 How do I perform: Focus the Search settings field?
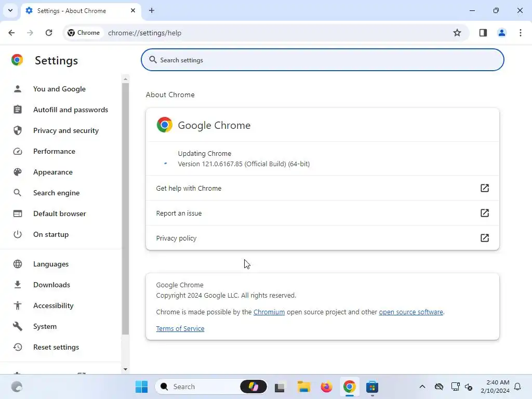pos(322,60)
